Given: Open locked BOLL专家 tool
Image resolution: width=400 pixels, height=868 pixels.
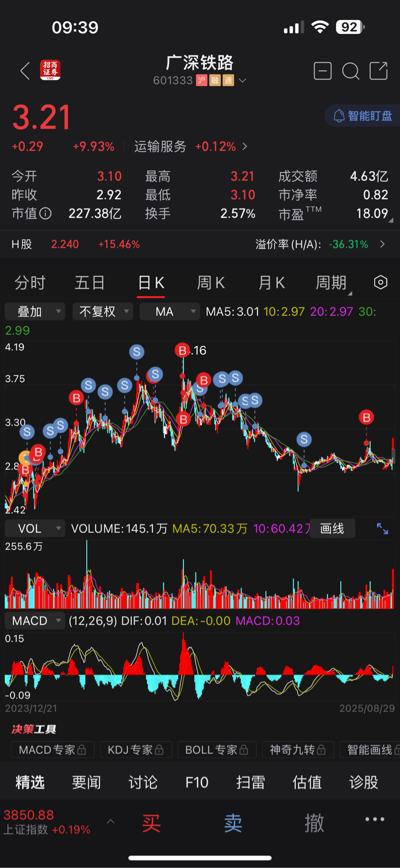Looking at the screenshot, I should 216,750.
